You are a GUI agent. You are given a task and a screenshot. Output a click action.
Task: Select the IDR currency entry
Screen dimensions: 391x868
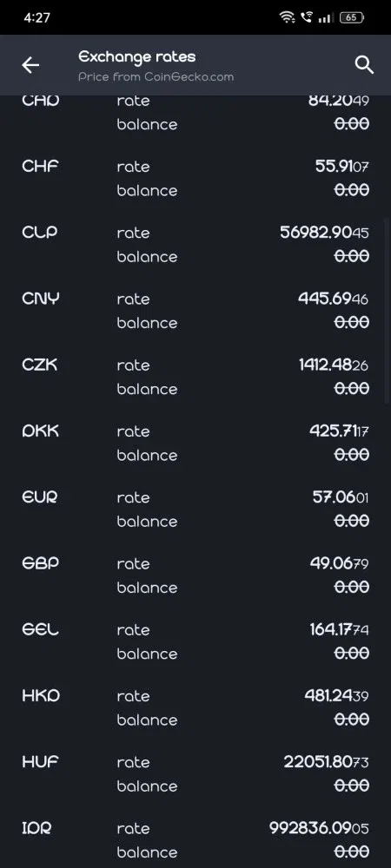click(x=195, y=840)
